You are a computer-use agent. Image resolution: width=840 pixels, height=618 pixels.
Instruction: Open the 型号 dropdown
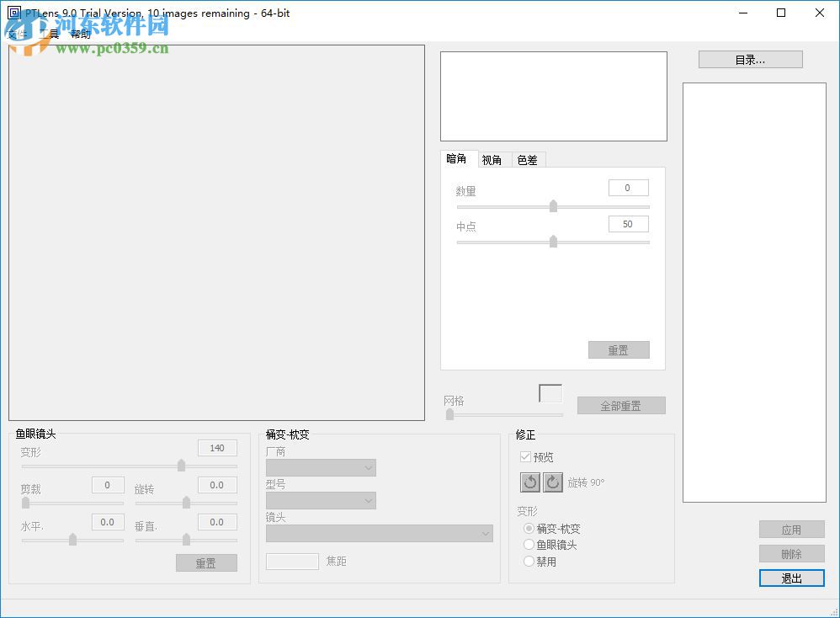point(320,500)
